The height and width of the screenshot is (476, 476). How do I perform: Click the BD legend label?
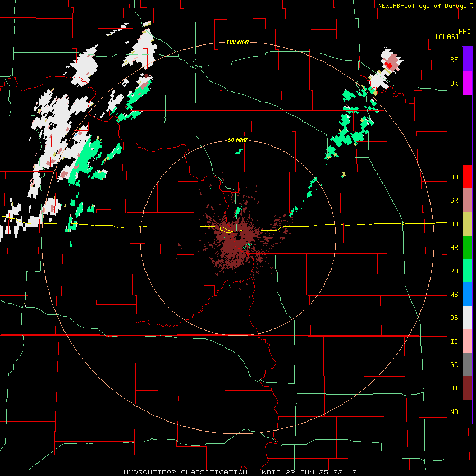(x=454, y=224)
